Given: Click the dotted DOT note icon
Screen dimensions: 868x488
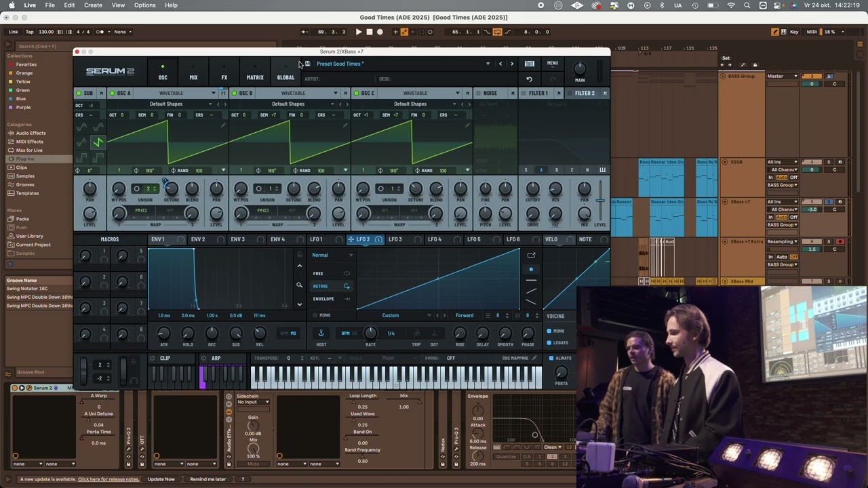Looking at the screenshot, I should [x=434, y=333].
